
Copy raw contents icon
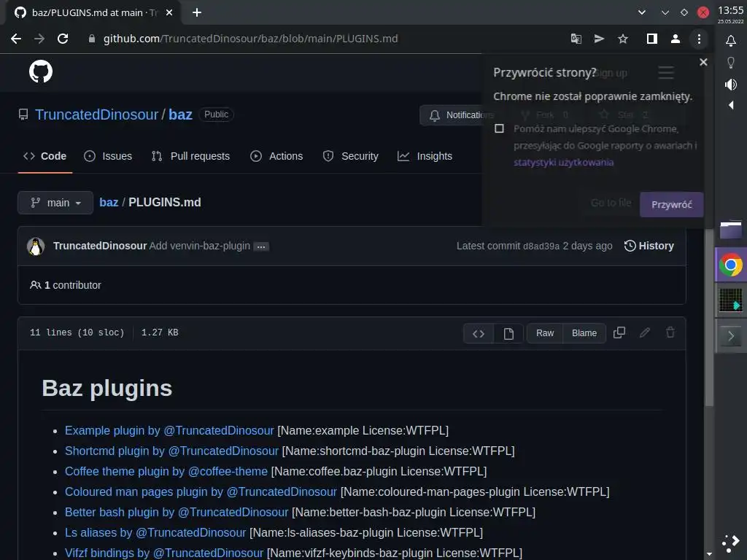pyautogui.click(x=619, y=332)
